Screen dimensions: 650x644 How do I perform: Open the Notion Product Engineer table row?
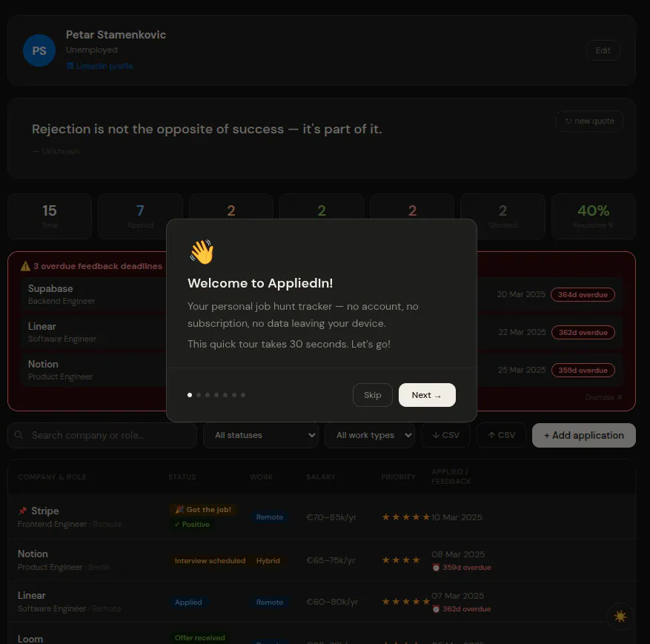pyautogui.click(x=321, y=560)
